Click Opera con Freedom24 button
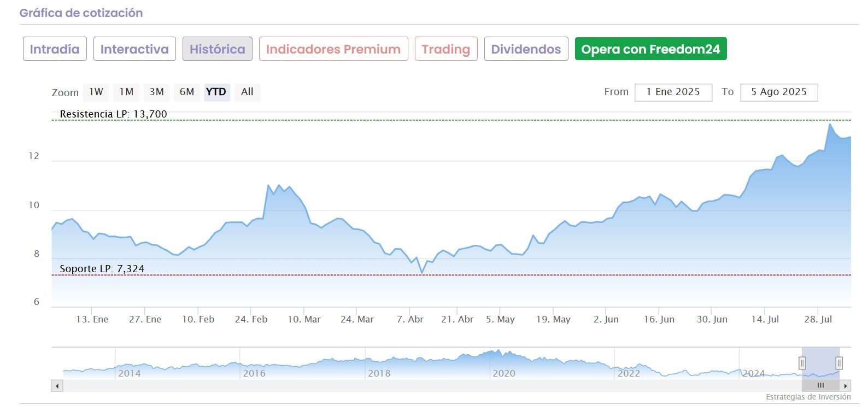The height and width of the screenshot is (411, 868). click(x=650, y=49)
